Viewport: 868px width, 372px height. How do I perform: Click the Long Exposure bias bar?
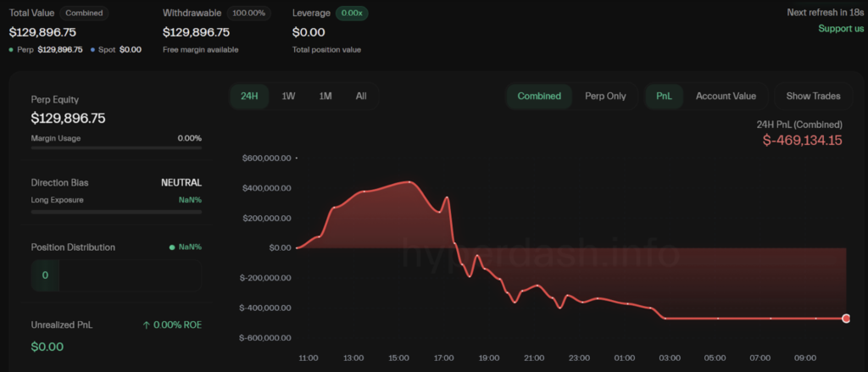116,212
